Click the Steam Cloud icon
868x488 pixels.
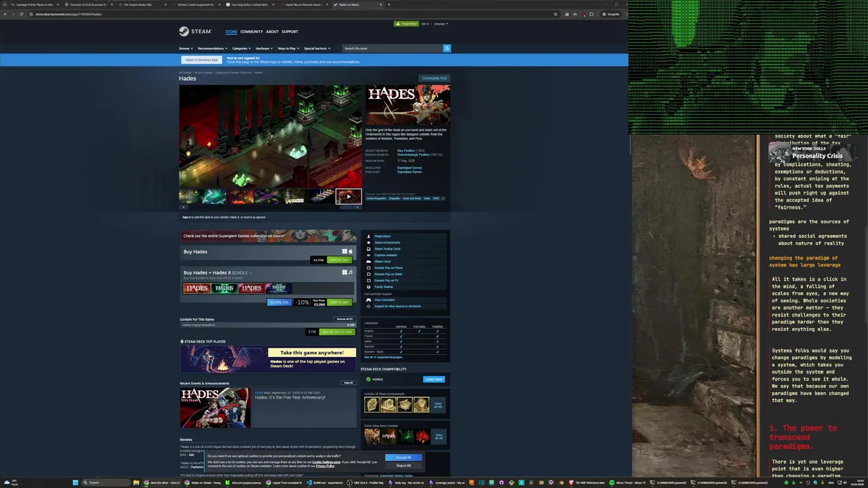(x=369, y=262)
